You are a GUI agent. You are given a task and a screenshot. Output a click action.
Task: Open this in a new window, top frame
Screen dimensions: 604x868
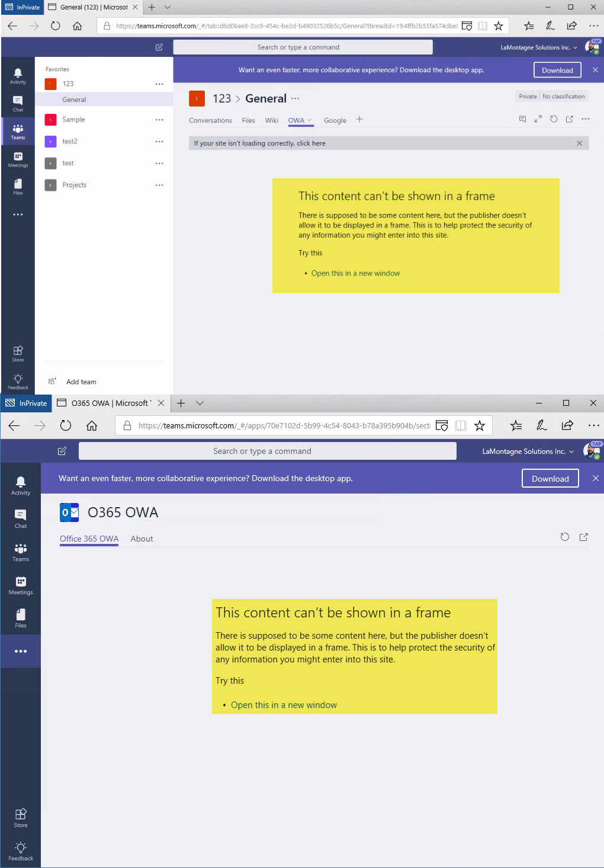pyautogui.click(x=355, y=273)
